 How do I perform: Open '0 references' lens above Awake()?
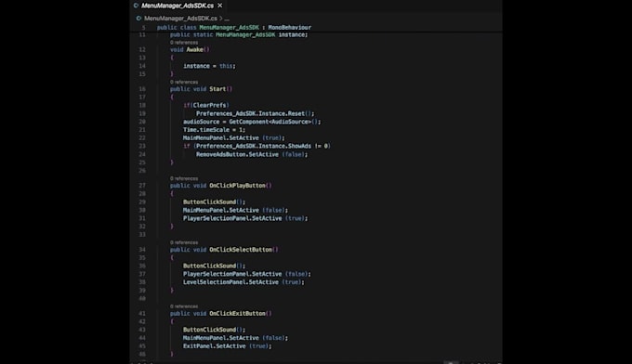pyautogui.click(x=184, y=43)
